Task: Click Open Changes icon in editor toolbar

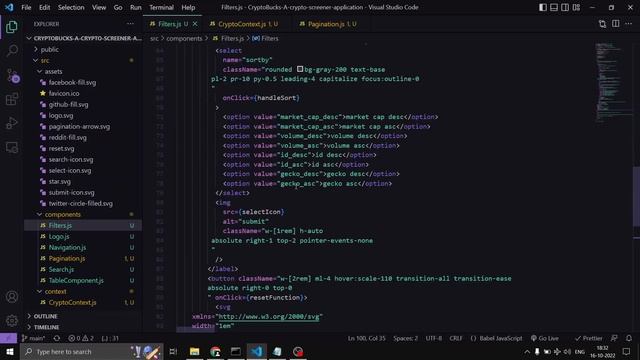Action: (602, 24)
